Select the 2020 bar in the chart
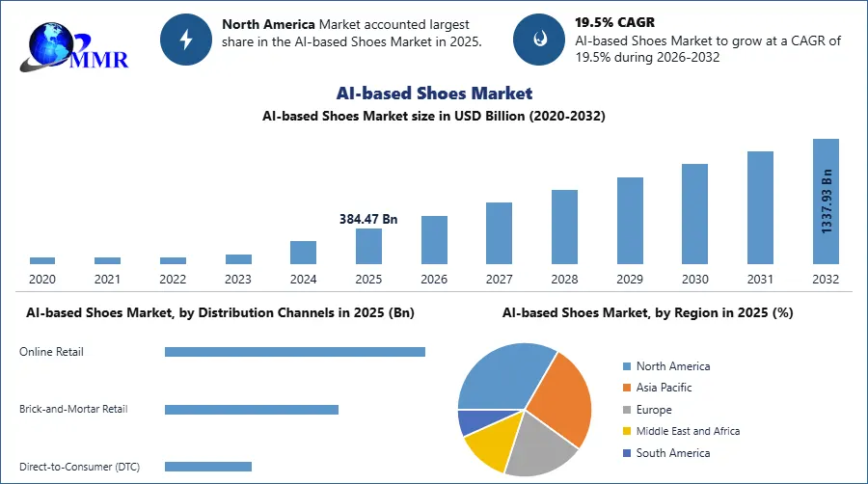 click(x=42, y=259)
